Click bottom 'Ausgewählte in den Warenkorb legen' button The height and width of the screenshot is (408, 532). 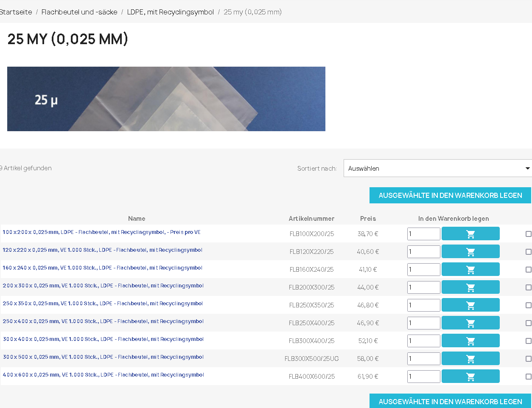[x=450, y=401]
